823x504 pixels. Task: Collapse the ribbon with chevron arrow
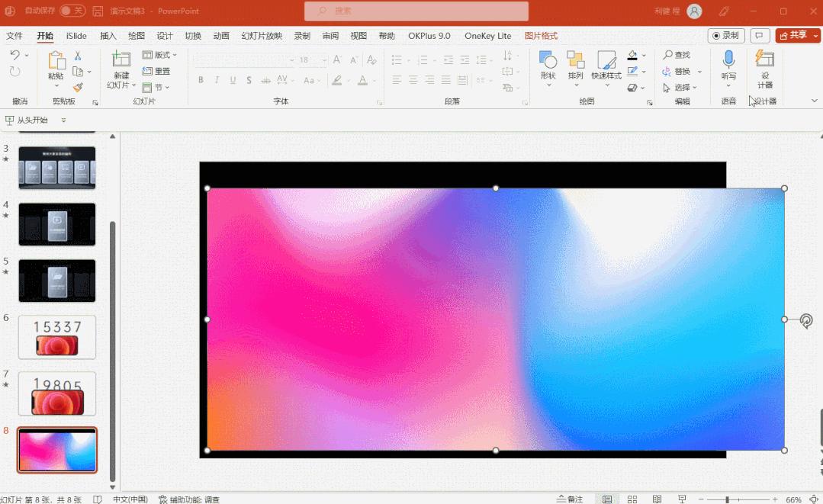coord(814,101)
